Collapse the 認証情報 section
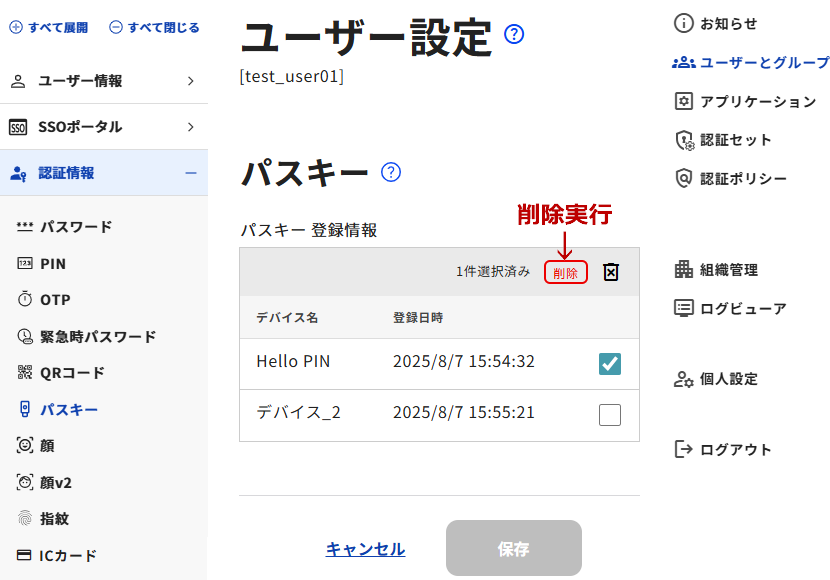 click(191, 173)
